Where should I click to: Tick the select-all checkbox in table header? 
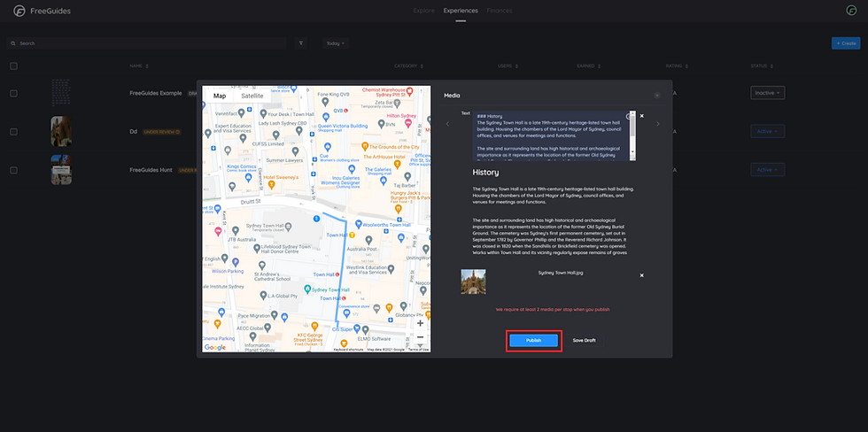[14, 66]
